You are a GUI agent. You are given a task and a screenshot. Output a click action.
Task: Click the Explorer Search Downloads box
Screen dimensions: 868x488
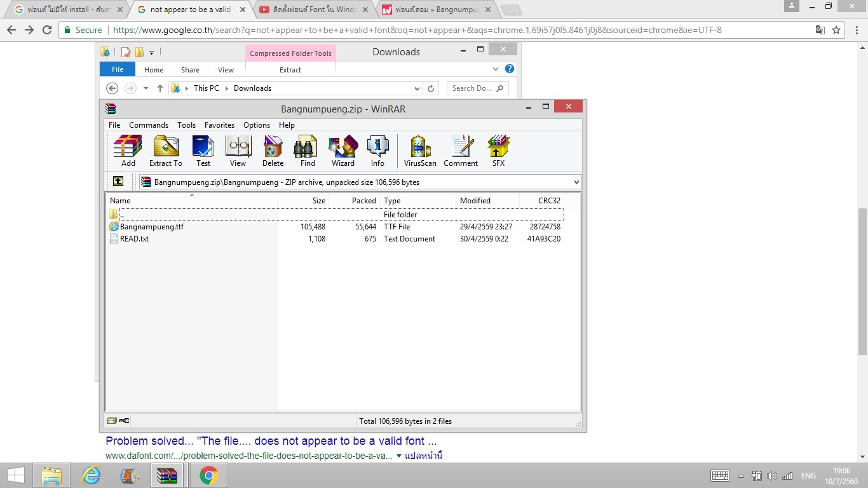[477, 88]
